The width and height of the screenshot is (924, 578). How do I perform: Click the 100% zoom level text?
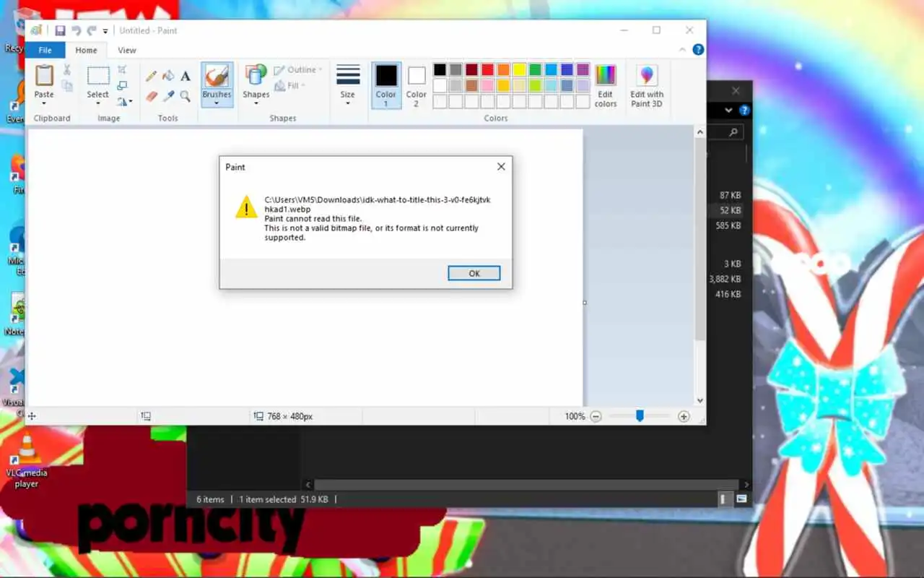tap(575, 416)
